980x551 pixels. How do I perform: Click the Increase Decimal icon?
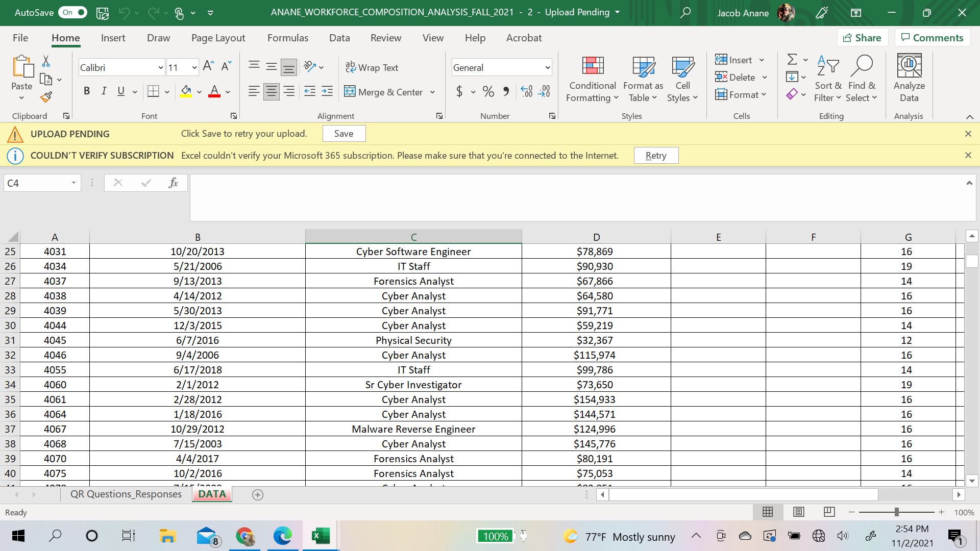click(x=526, y=91)
